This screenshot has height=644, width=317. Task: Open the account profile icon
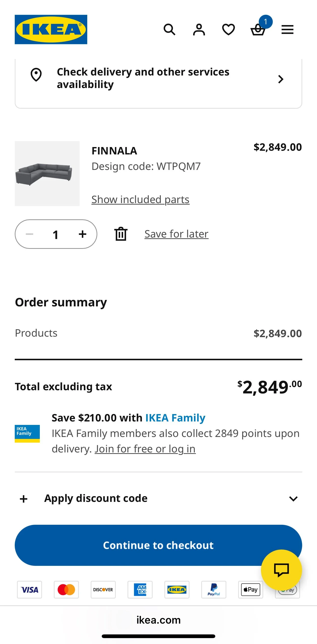click(199, 30)
